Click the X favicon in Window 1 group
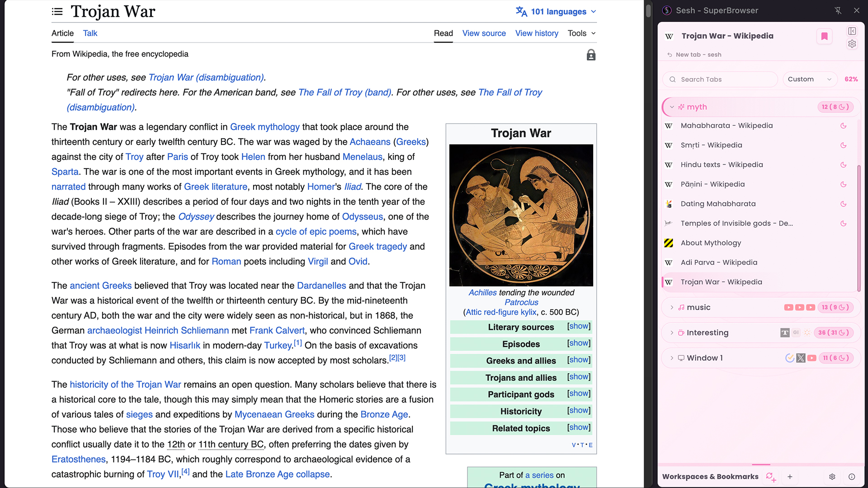Screen dimensions: 868x488 [x=801, y=358]
